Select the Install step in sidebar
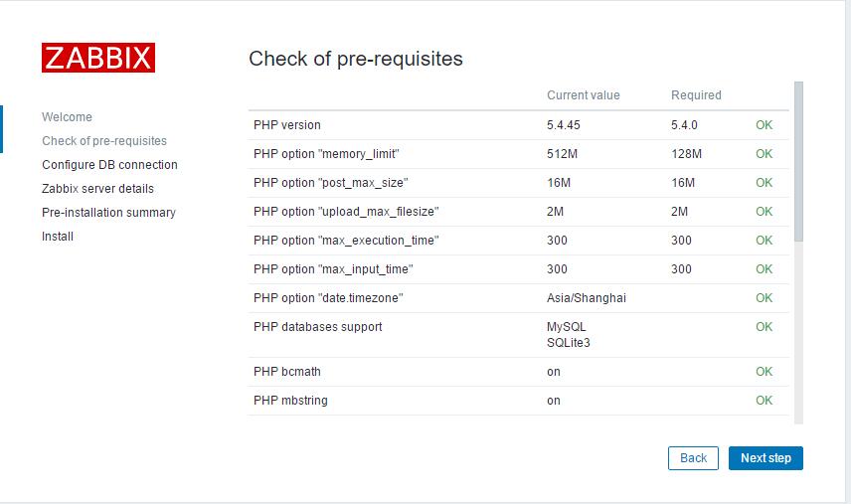 coord(58,237)
